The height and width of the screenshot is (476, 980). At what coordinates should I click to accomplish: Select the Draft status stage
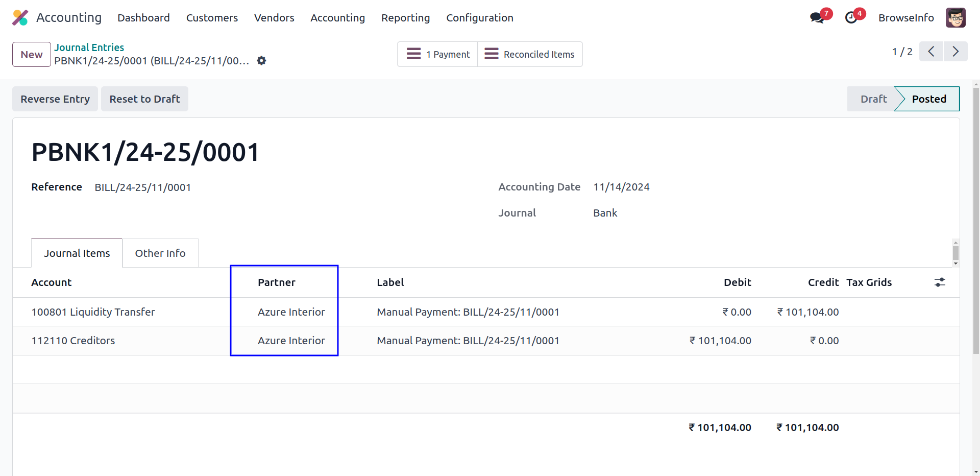click(x=873, y=99)
